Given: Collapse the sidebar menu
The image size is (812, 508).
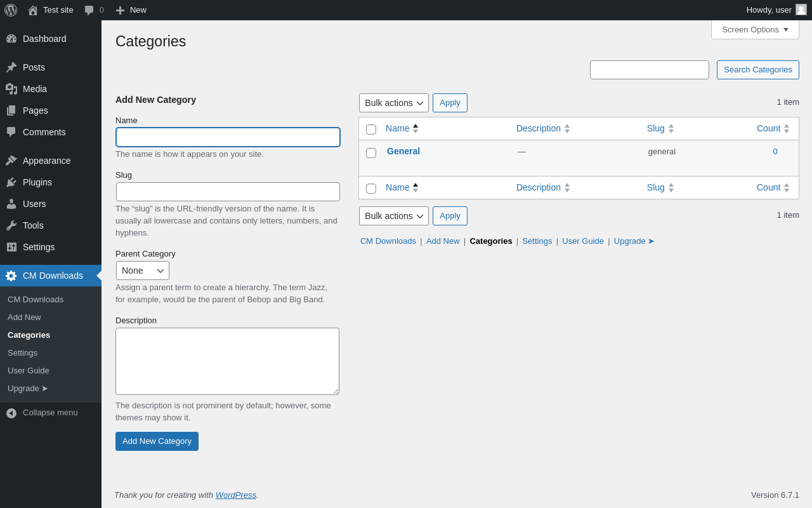Looking at the screenshot, I should 51,413.
